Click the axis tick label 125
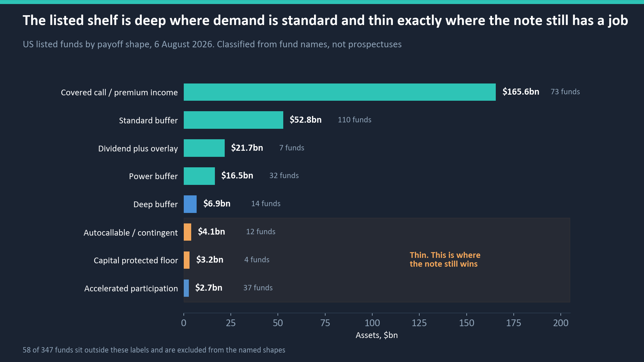 tap(419, 323)
